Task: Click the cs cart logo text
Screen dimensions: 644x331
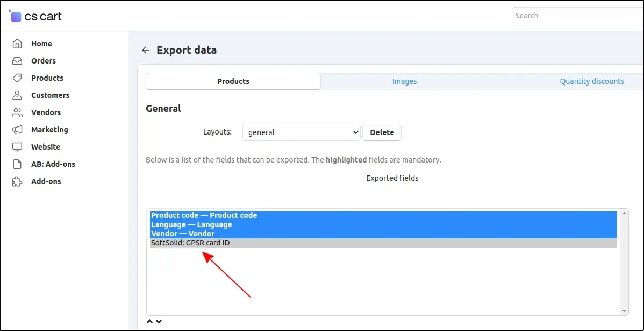Action: [x=43, y=17]
